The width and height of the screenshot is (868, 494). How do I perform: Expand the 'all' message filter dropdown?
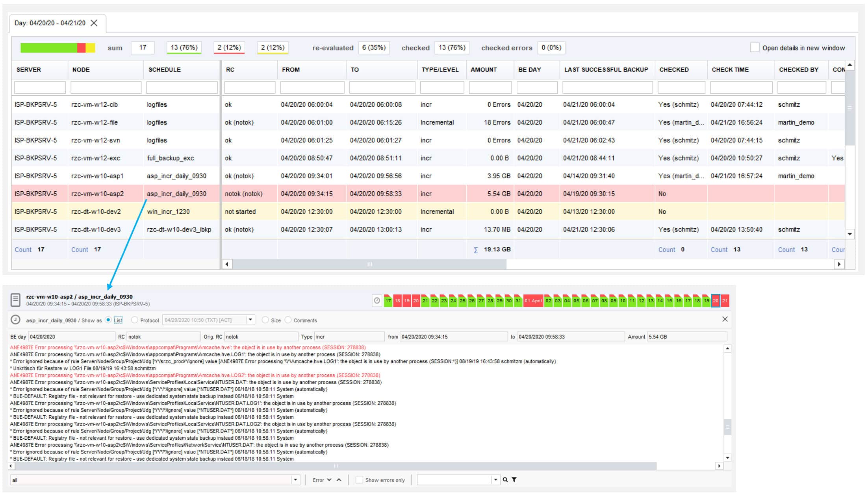(x=295, y=480)
